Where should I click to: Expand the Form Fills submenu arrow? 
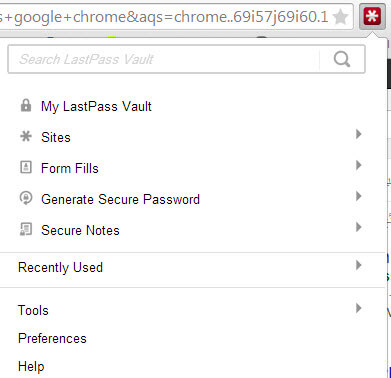tap(358, 165)
